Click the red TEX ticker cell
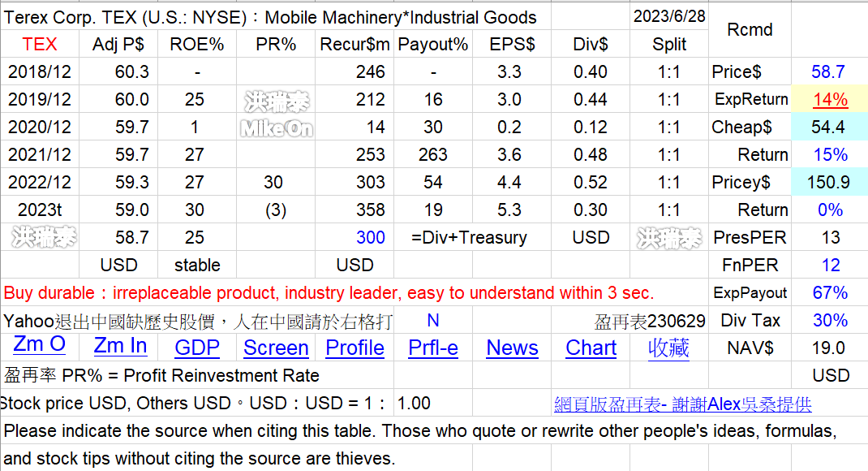Image resolution: width=868 pixels, height=471 pixels. click(40, 44)
